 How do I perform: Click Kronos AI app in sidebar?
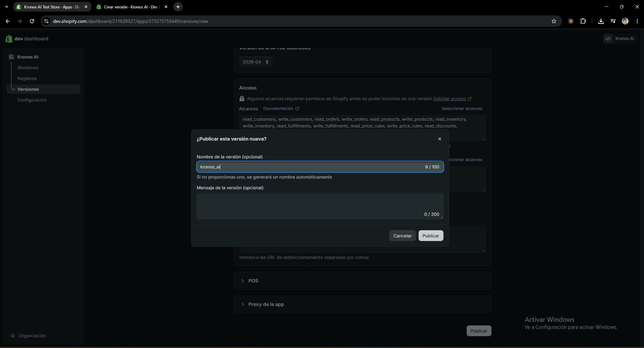[28, 57]
